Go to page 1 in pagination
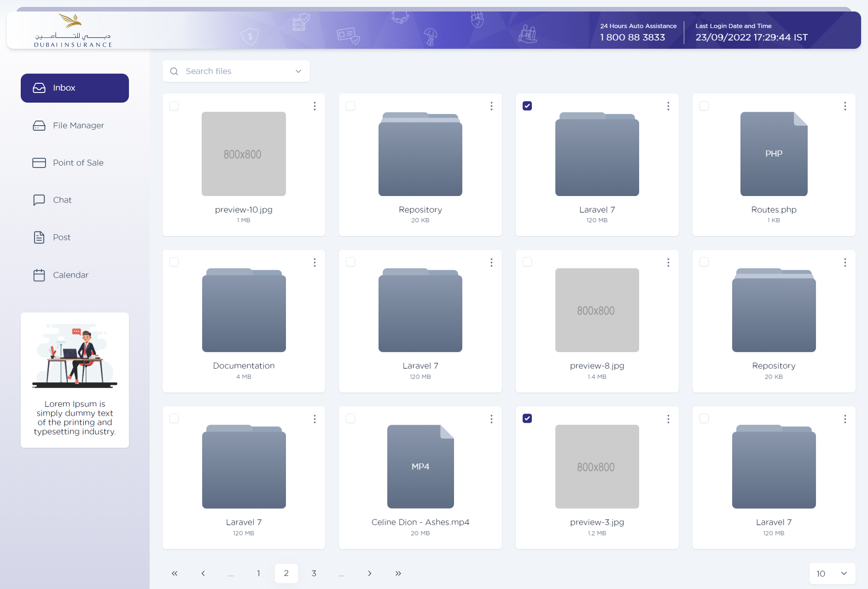 click(258, 573)
